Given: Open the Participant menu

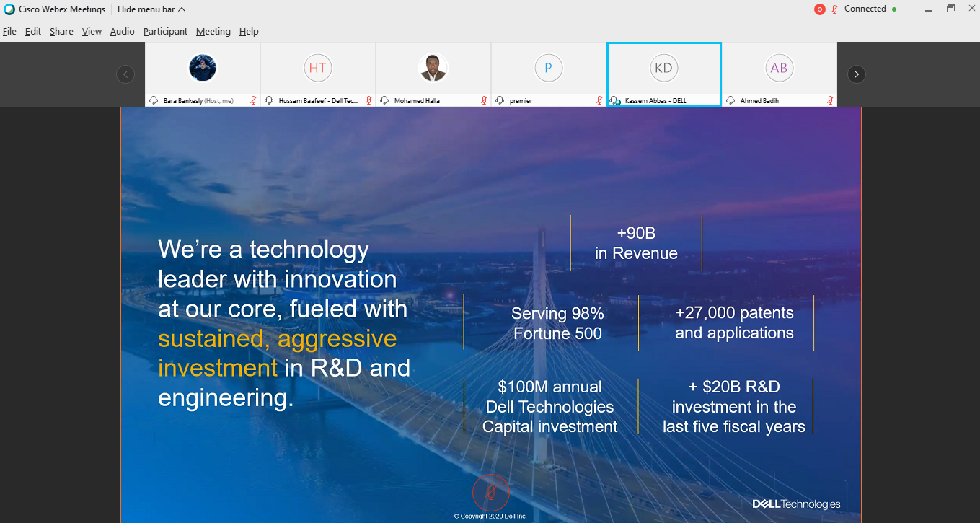Looking at the screenshot, I should pyautogui.click(x=165, y=32).
